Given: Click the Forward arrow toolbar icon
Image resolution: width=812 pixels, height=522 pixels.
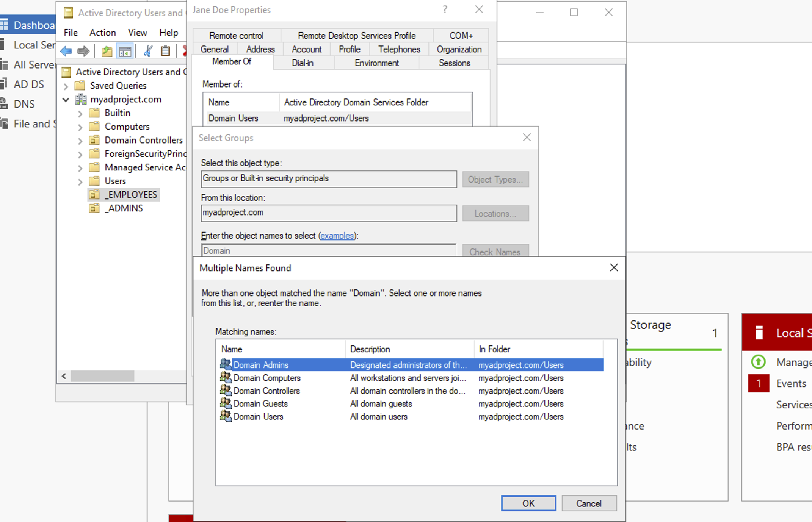Looking at the screenshot, I should pos(83,51).
